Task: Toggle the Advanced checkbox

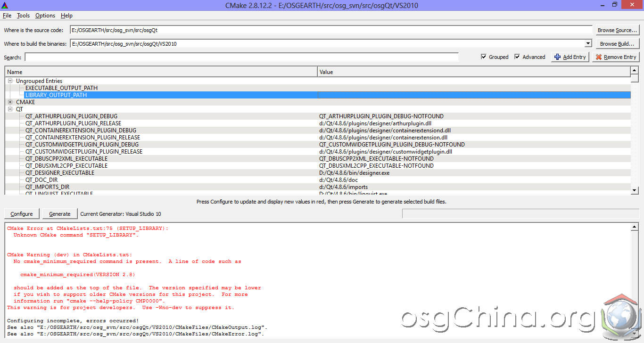Action: pos(517,57)
